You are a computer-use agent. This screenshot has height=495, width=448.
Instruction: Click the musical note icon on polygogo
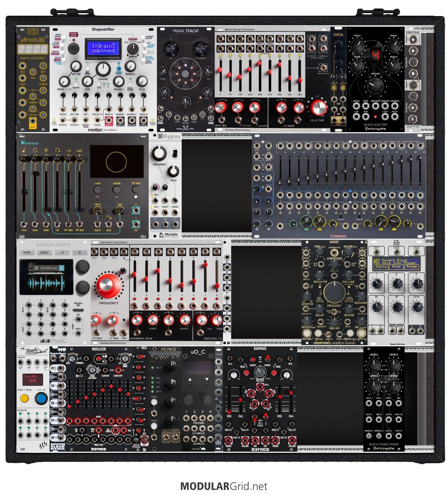tap(24, 150)
